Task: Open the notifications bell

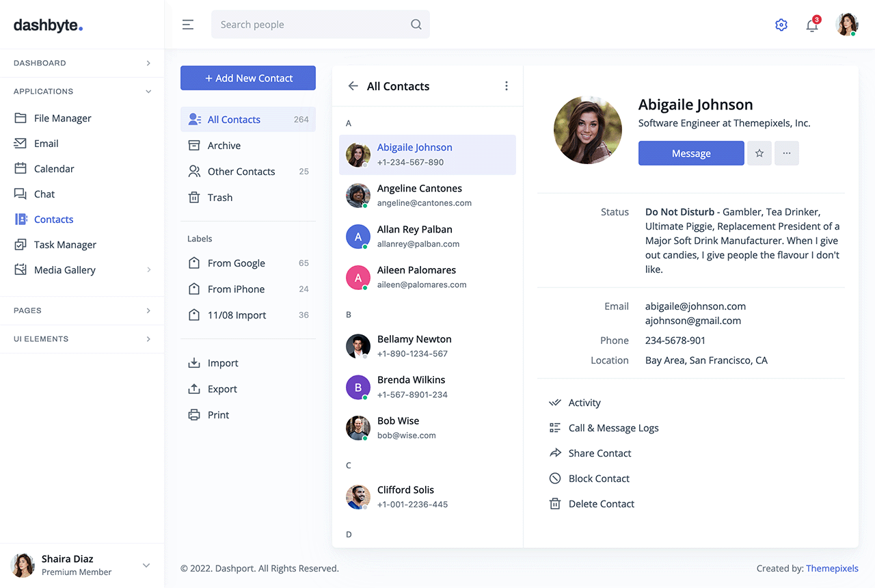Action: point(812,26)
